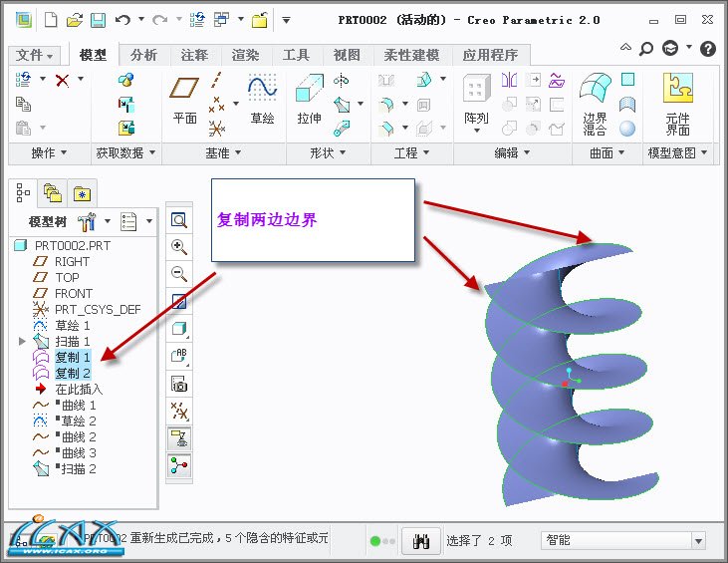Regenerate model from the quick access toolbar
728x563 pixels.
click(x=197, y=20)
